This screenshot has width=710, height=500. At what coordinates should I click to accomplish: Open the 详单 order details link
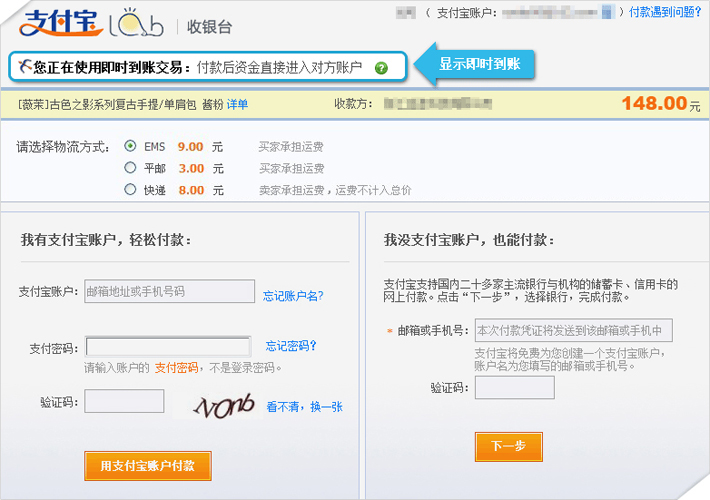tap(237, 105)
